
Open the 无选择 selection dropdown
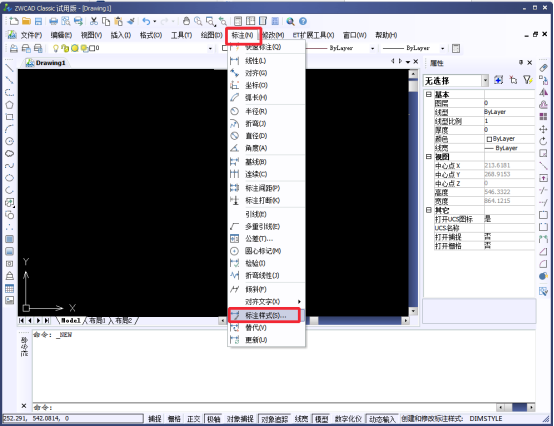[x=456, y=81]
